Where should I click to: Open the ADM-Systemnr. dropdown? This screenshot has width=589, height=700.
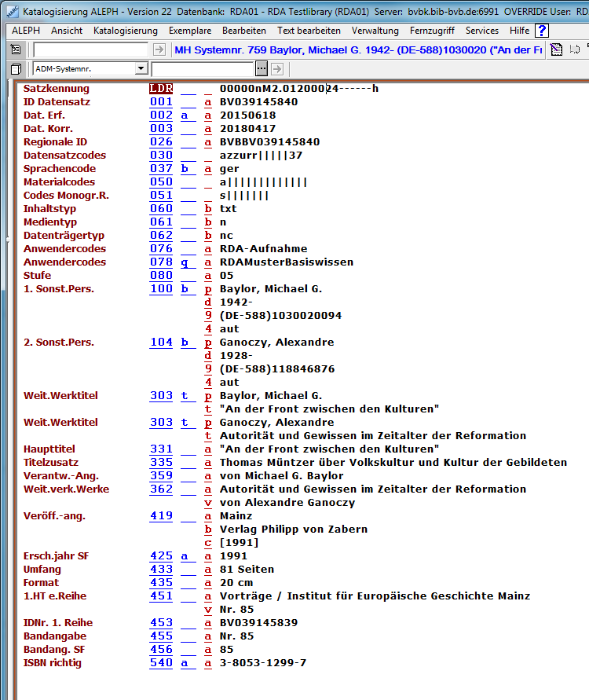coord(141,68)
